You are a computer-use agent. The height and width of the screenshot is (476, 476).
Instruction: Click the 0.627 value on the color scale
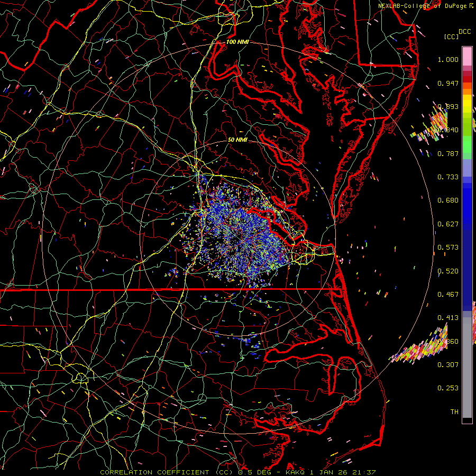point(448,224)
